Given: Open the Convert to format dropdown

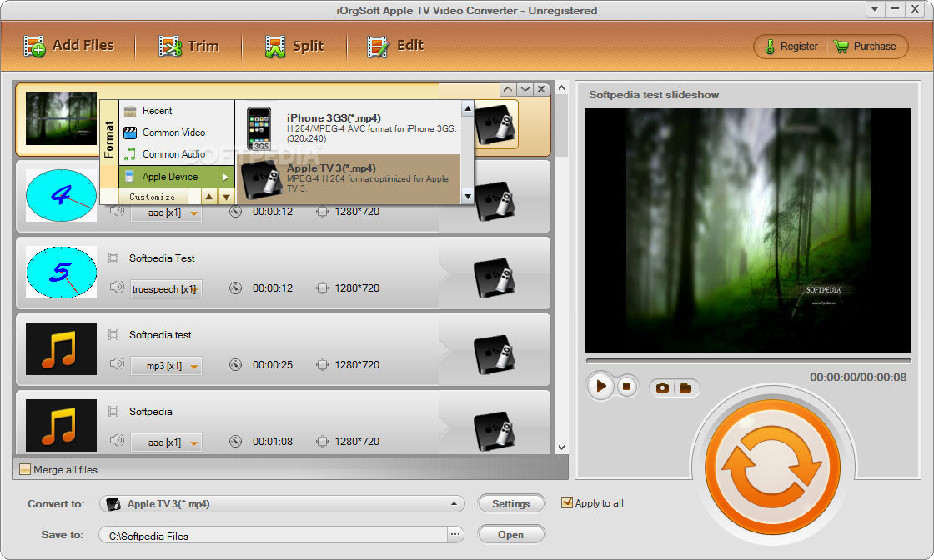Looking at the screenshot, I should tap(282, 504).
